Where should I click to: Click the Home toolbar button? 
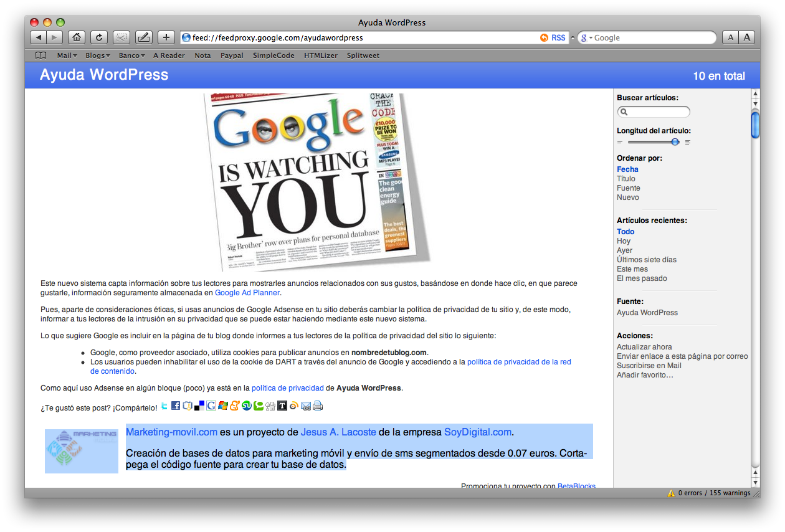pyautogui.click(x=76, y=37)
